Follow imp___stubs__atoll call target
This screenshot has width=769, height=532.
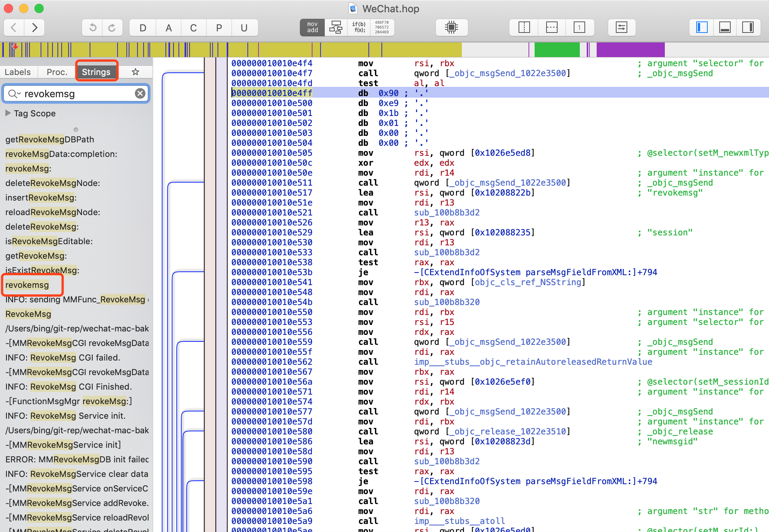pyautogui.click(x=460, y=521)
